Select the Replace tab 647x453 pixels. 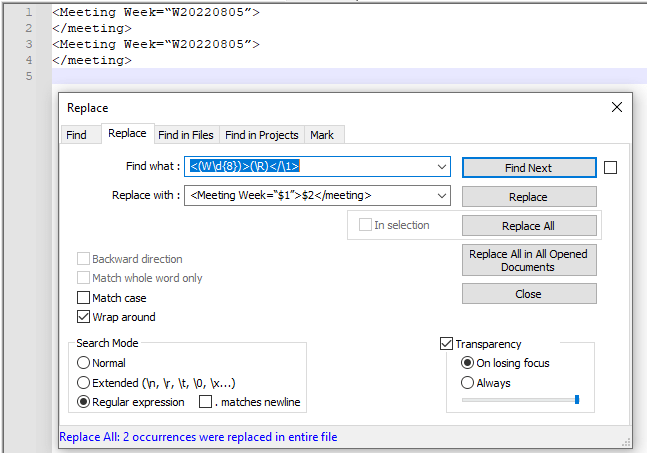(127, 133)
